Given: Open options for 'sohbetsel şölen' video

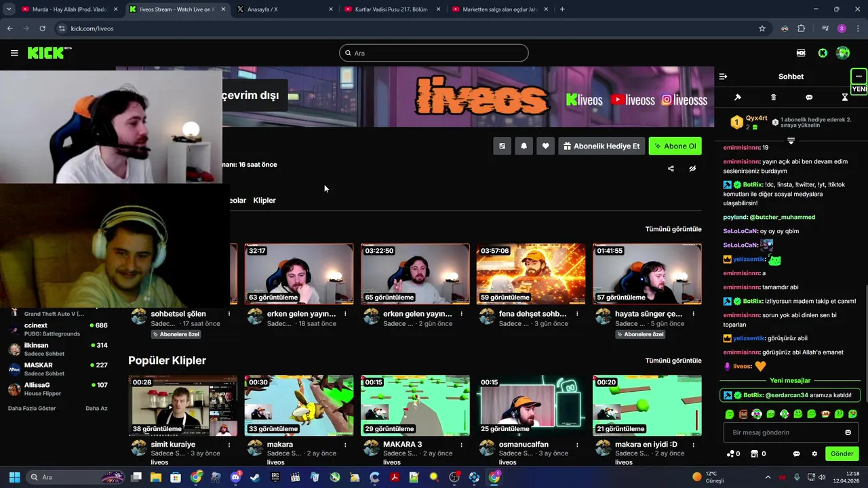Looking at the screenshot, I should [229, 314].
